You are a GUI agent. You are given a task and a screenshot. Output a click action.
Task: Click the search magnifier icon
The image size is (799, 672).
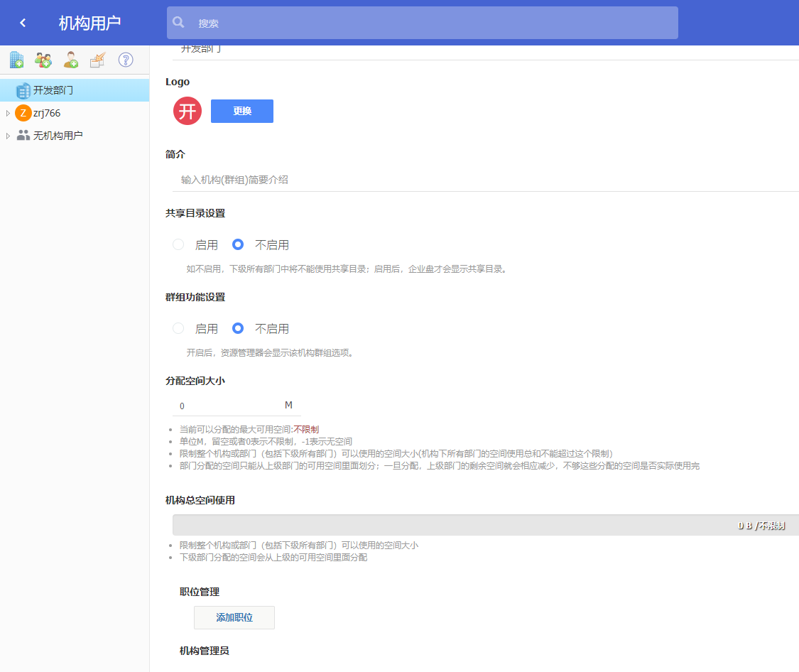pyautogui.click(x=179, y=23)
